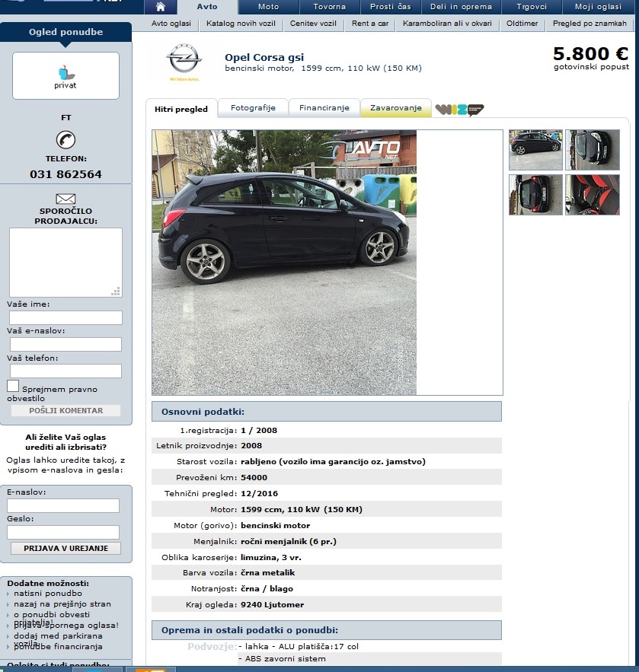Click the Menjalnik value ročni menjalnik
This screenshot has height=672, width=639.
click(288, 541)
